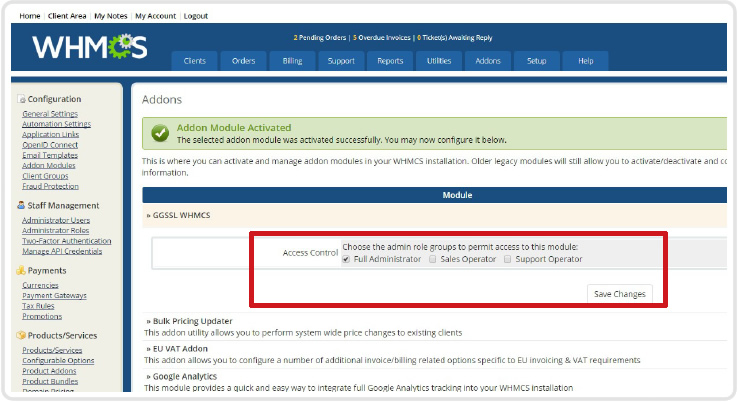Toggle the Full Administrator checkbox

click(x=346, y=259)
